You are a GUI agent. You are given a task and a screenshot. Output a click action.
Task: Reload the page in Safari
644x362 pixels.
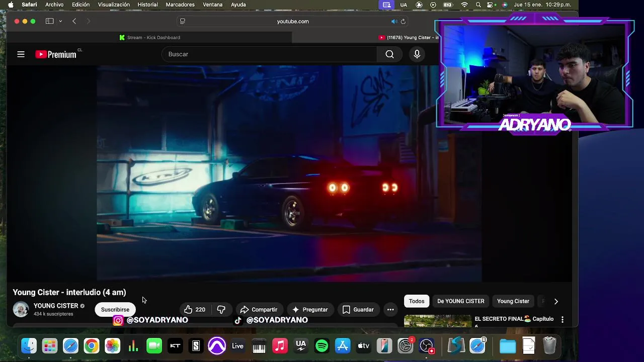point(403,21)
